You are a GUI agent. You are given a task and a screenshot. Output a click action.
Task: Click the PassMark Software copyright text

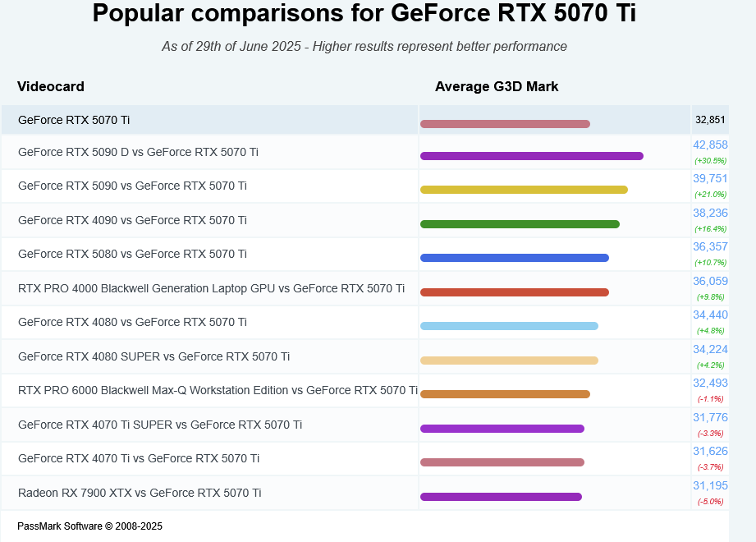[89, 526]
